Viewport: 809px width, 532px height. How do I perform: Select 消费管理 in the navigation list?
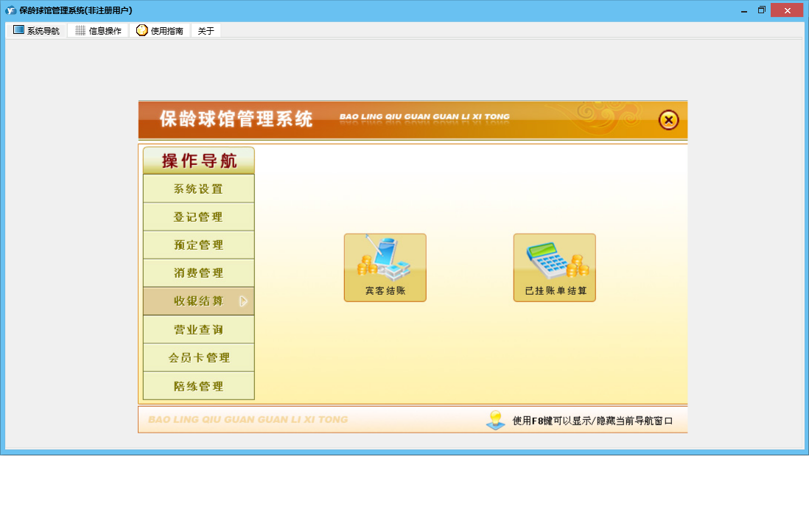click(199, 273)
